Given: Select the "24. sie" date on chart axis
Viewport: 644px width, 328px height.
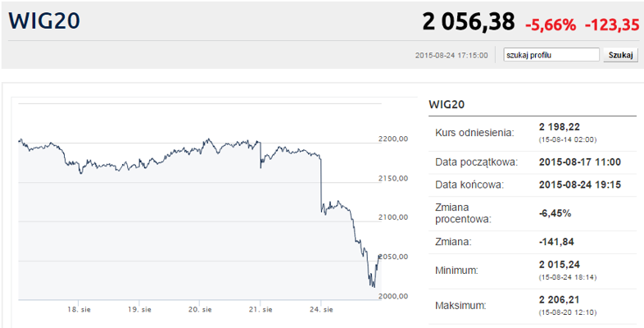Looking at the screenshot, I should point(321,310).
